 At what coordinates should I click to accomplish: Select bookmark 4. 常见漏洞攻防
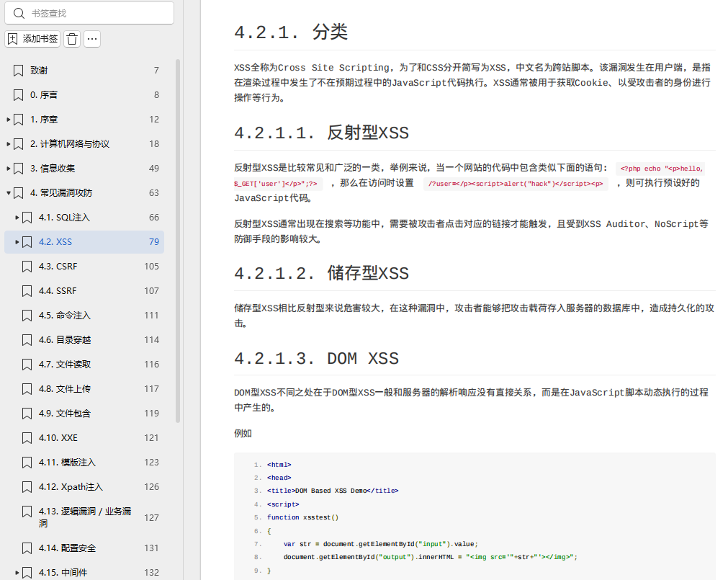point(61,192)
